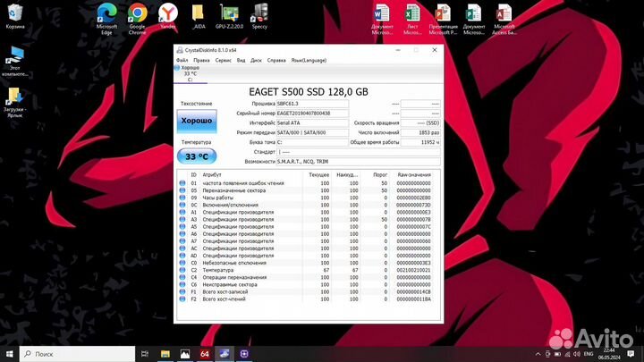
Task: Open the Speccy desktop shortcut
Action: point(259,16)
